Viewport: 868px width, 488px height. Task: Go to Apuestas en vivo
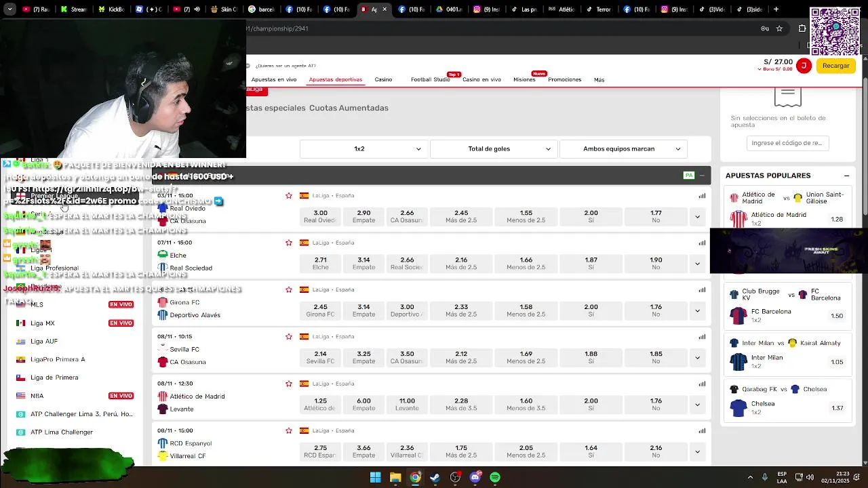(x=274, y=79)
